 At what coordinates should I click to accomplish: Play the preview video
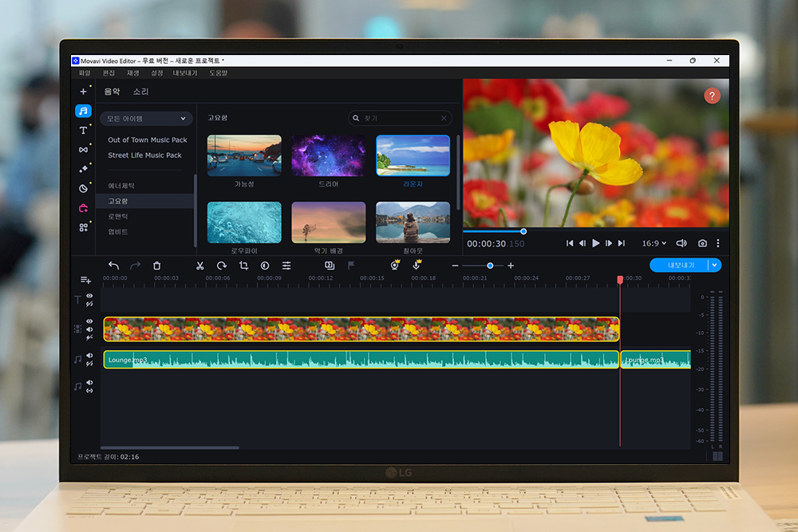pyautogui.click(x=595, y=243)
